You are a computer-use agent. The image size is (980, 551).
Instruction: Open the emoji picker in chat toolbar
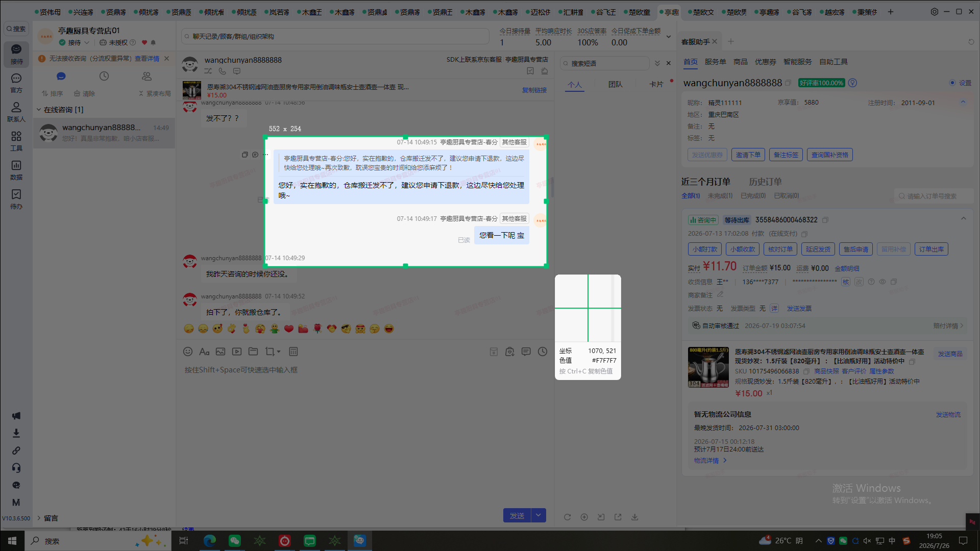tap(188, 352)
